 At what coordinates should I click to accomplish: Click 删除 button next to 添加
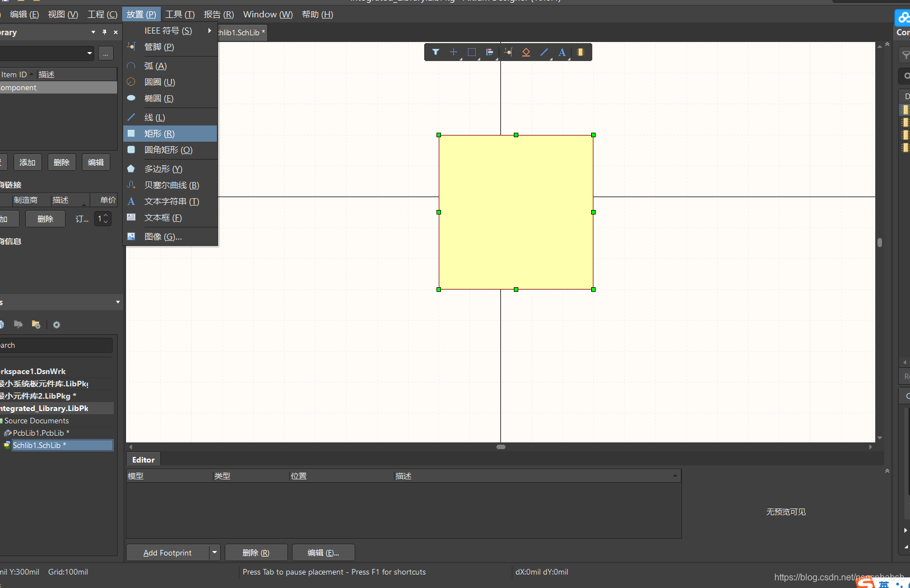pyautogui.click(x=62, y=162)
